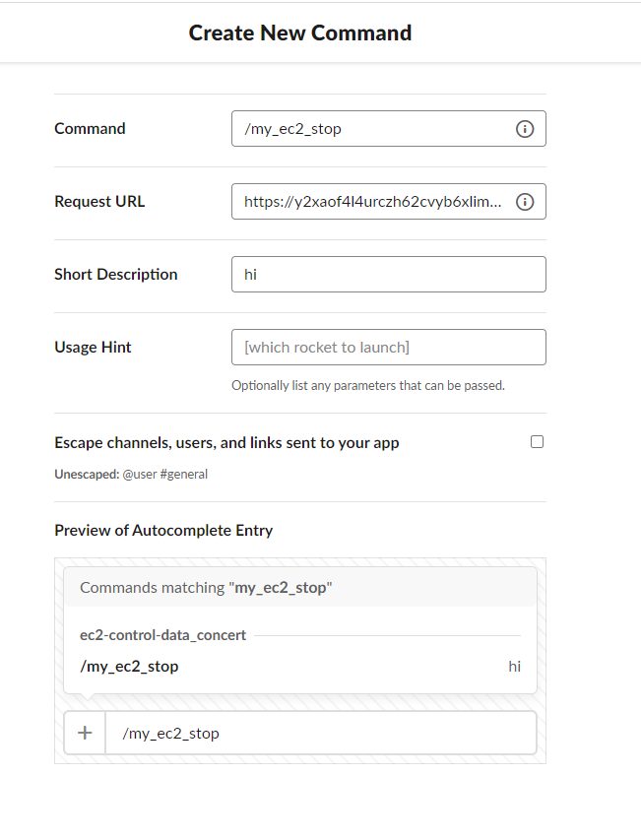641x840 pixels.
Task: Click the Optionally list any parameters helper text
Action: [368, 386]
